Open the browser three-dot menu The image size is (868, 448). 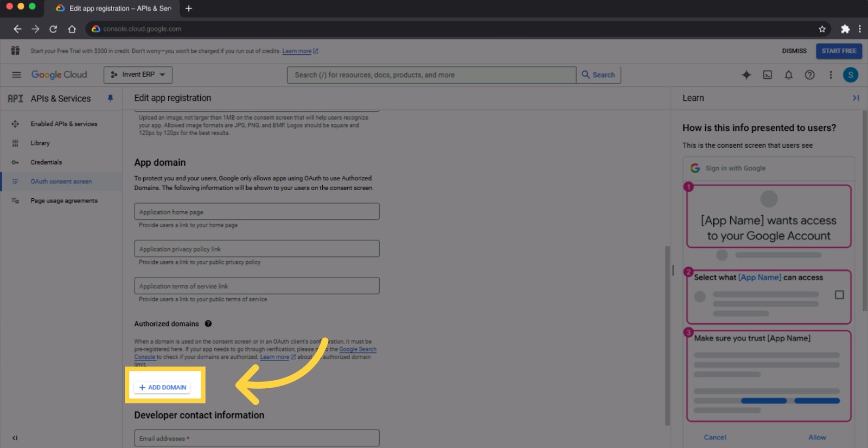859,29
